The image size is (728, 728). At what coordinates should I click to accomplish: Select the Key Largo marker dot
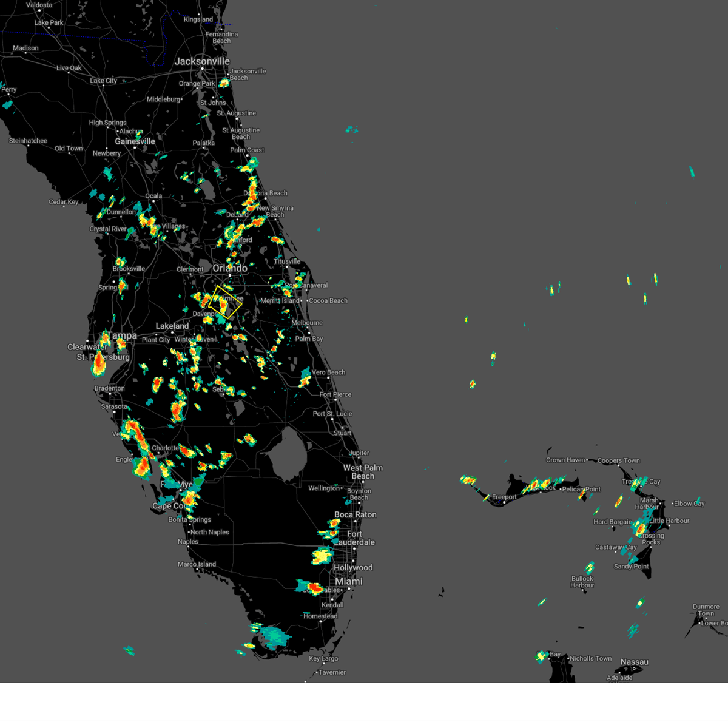[x=324, y=663]
